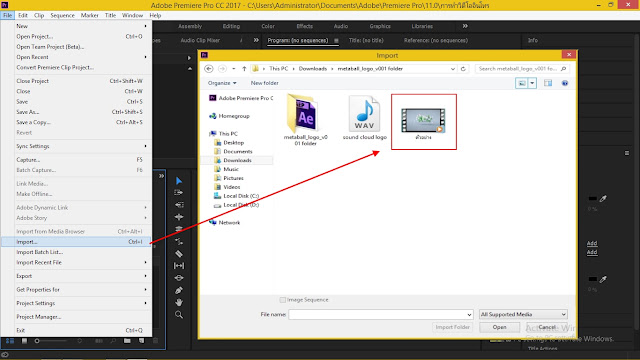
Task: Open Help icon in Import dialog
Action: 565,83
